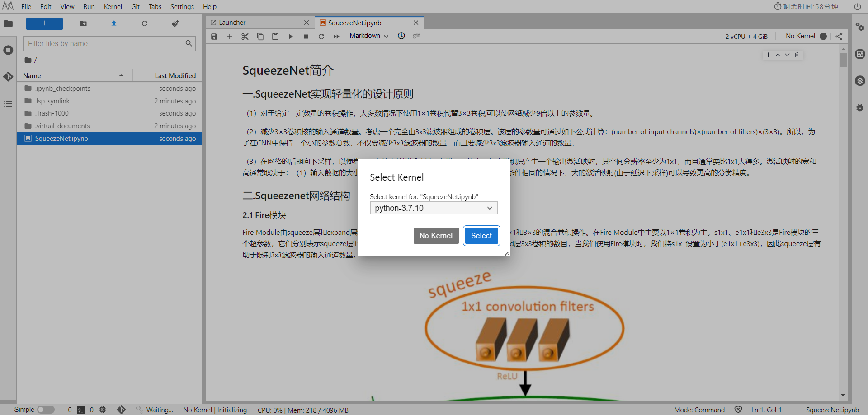Viewport: 868px width, 415px height.
Task: Select the python-3.7.10 kernel dropdown
Action: pos(433,208)
